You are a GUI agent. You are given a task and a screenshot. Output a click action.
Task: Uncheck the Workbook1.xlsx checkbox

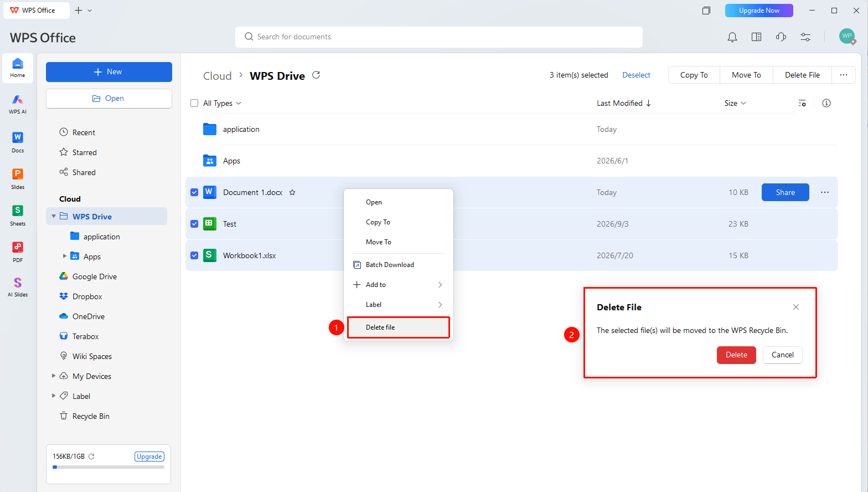tap(194, 255)
